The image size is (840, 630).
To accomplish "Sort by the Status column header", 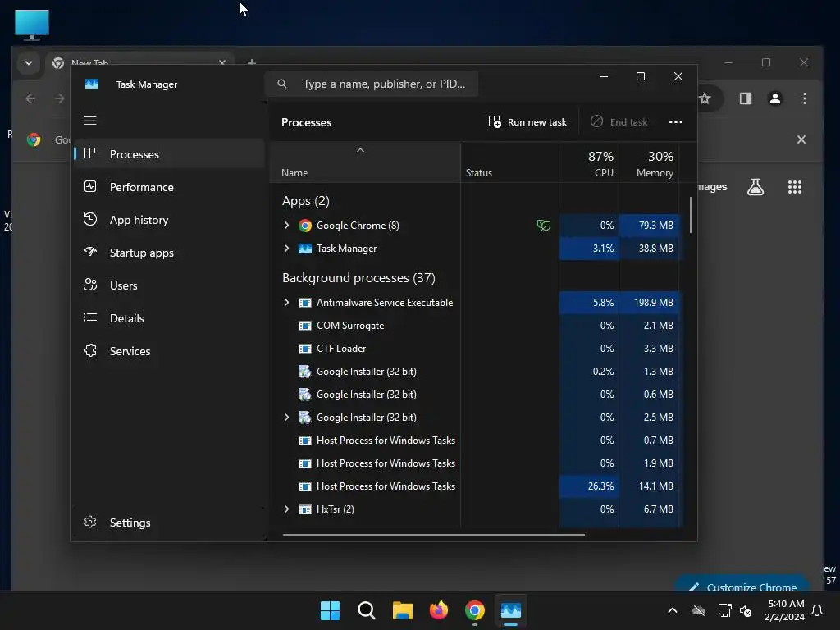I will point(509,164).
